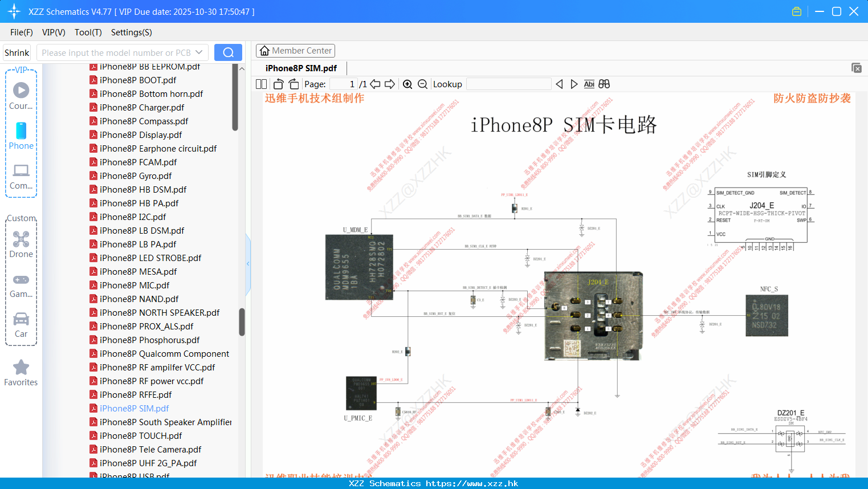Viewport: 868px width, 489px height.
Task: Open iPhone8P Gyro.pdf
Action: tap(136, 176)
